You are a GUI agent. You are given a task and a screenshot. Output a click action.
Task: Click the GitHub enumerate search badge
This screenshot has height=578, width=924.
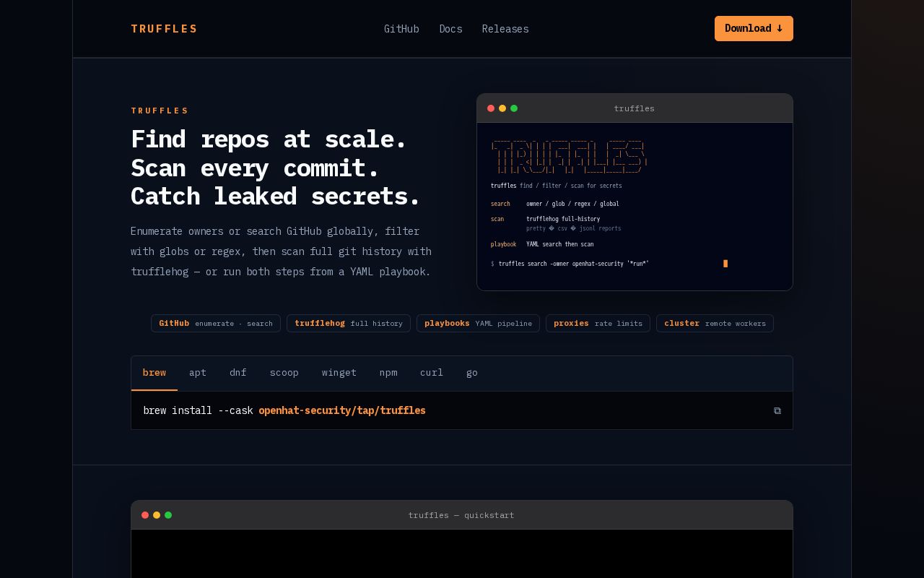point(216,323)
